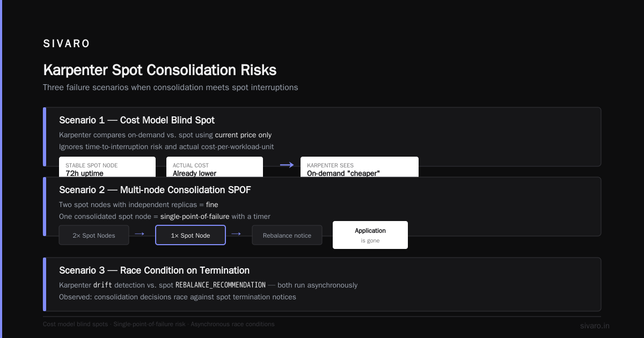The width and height of the screenshot is (644, 338).
Task: Select the Stable Spot Node 72h uptime card
Action: (107, 166)
